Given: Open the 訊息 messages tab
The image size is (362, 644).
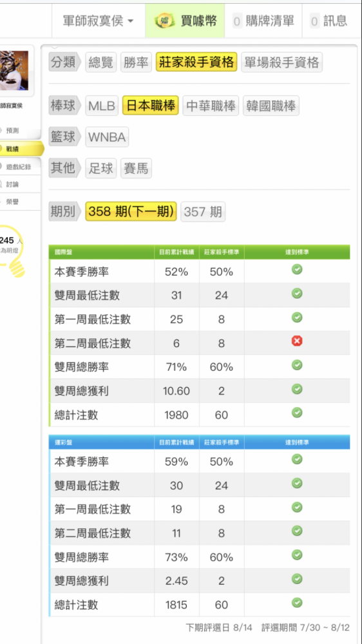Looking at the screenshot, I should click(x=330, y=21).
